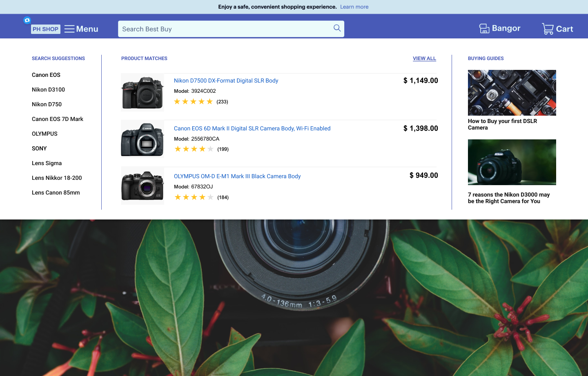
Task: Click the (184) review count
Action: click(x=223, y=197)
